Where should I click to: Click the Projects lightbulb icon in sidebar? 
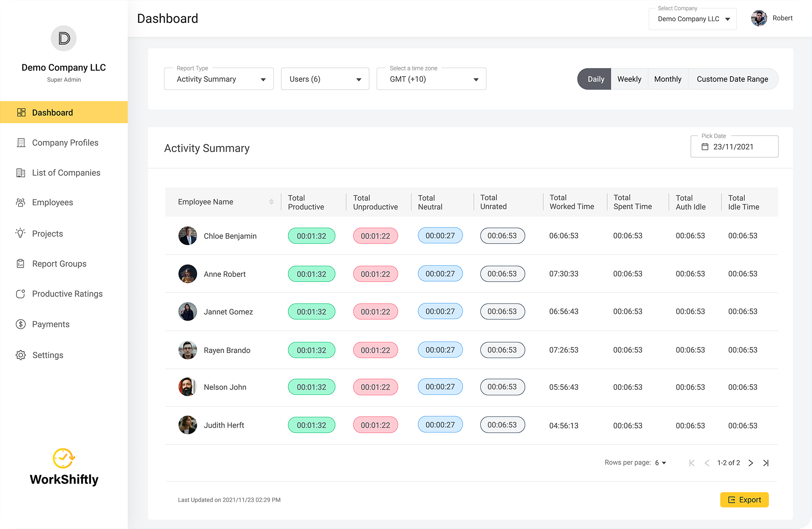click(x=20, y=233)
